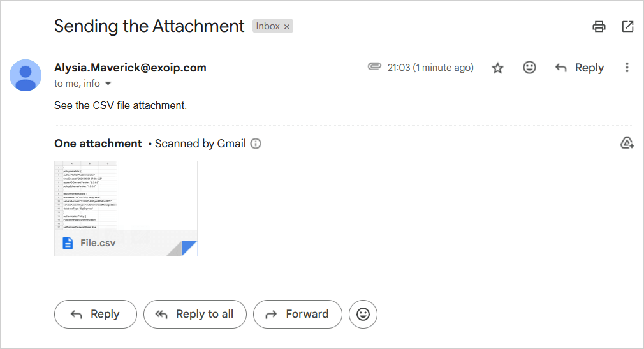
Task: Show Scanned by Gmail info icon
Action: click(256, 144)
